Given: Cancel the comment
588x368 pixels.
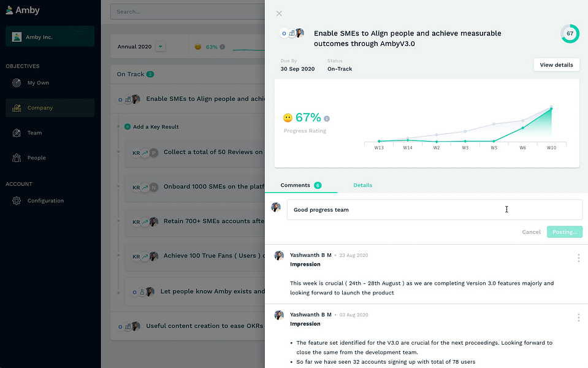Looking at the screenshot, I should (x=531, y=232).
